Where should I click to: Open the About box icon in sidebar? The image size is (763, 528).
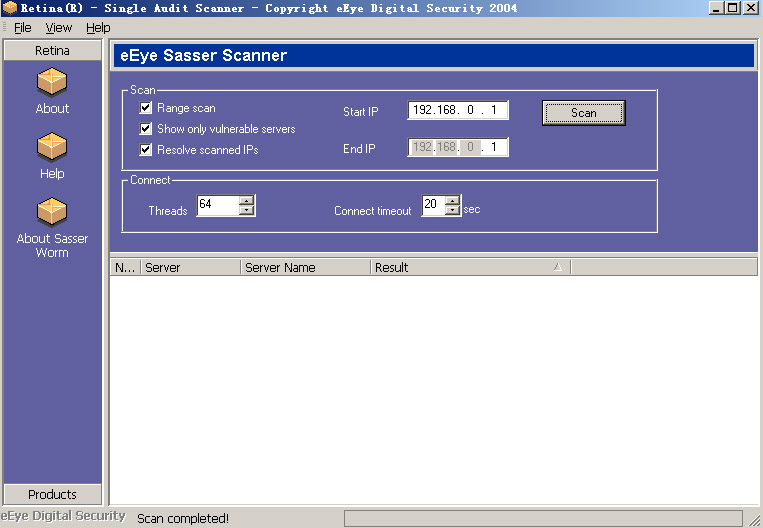pos(52,82)
